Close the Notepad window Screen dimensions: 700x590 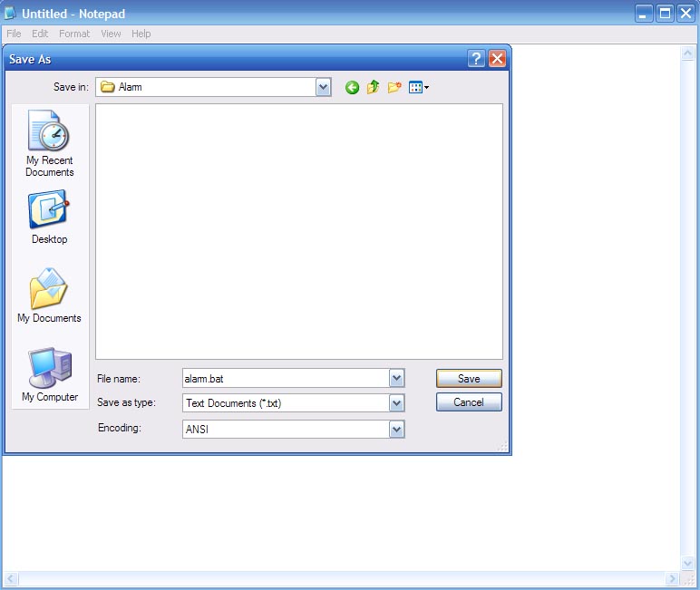pyautogui.click(x=685, y=14)
